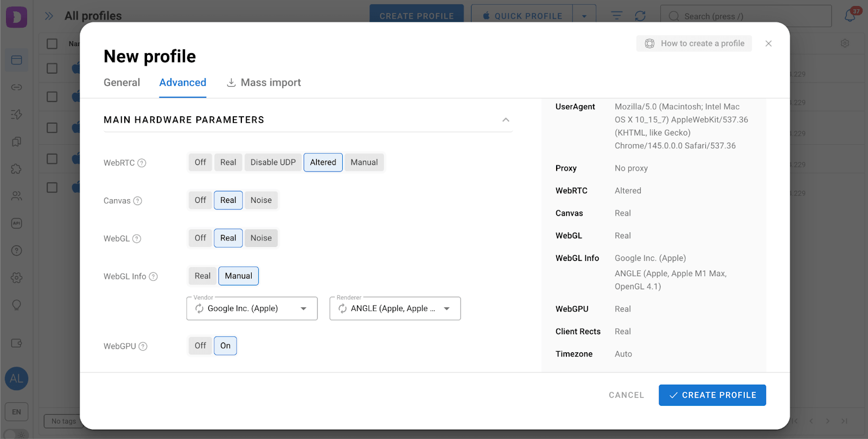868x439 pixels.
Task: Regenerate the Renderer value icon
Action: point(342,309)
